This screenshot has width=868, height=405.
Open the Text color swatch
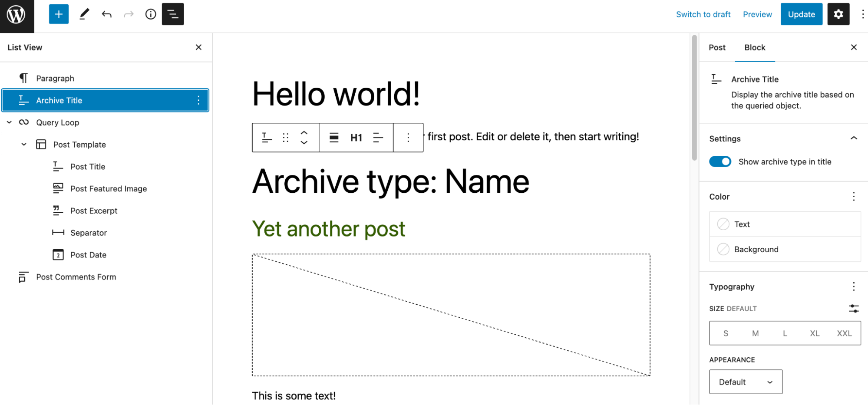pyautogui.click(x=723, y=224)
